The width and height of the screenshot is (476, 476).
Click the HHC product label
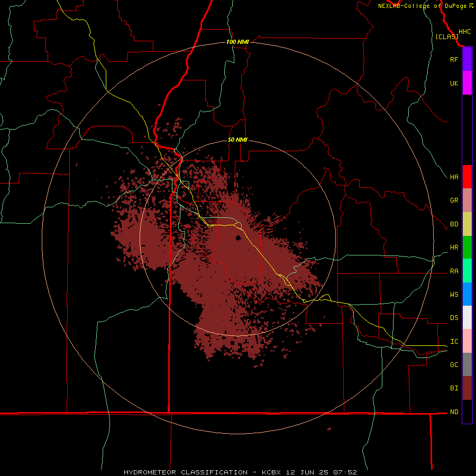click(x=465, y=32)
